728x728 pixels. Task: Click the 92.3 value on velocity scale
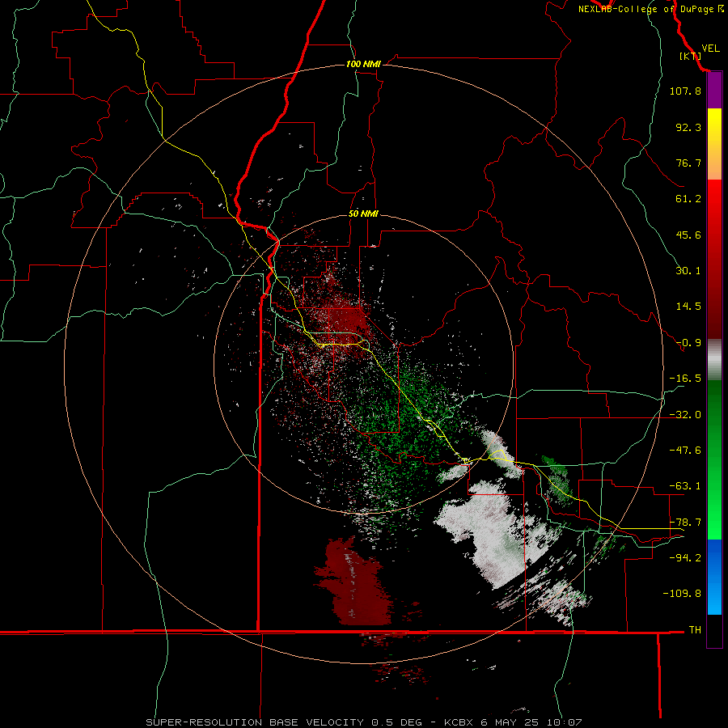pos(688,127)
